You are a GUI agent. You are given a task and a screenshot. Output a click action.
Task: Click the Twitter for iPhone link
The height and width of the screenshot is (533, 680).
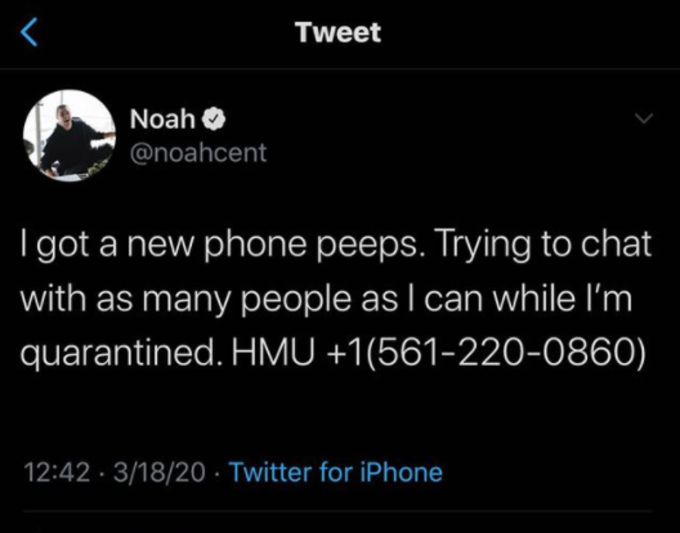tap(336, 472)
